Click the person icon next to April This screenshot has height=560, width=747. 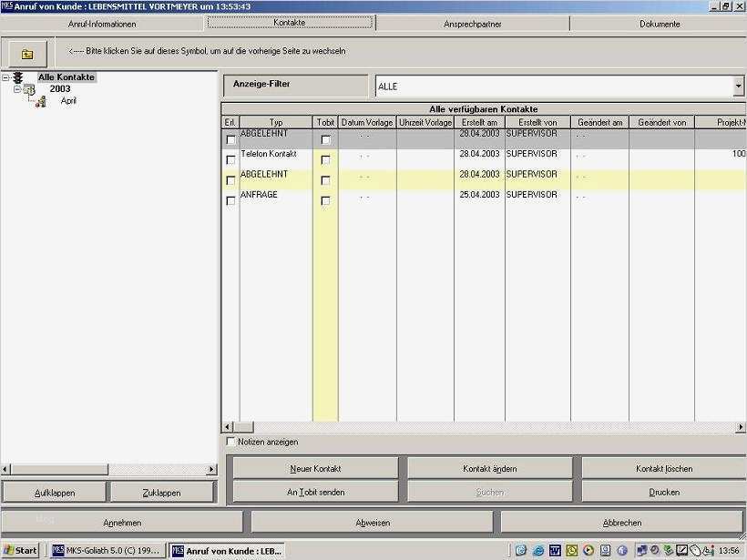(x=41, y=101)
